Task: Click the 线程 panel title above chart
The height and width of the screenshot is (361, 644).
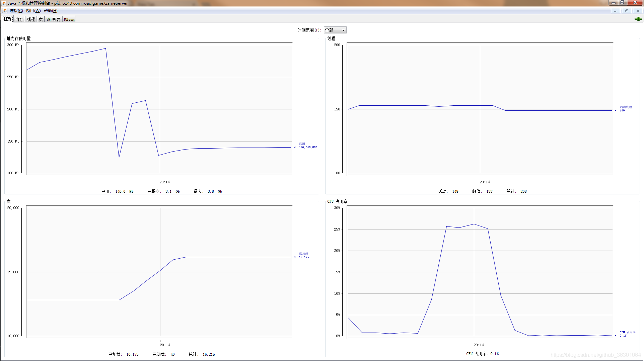Action: click(331, 38)
